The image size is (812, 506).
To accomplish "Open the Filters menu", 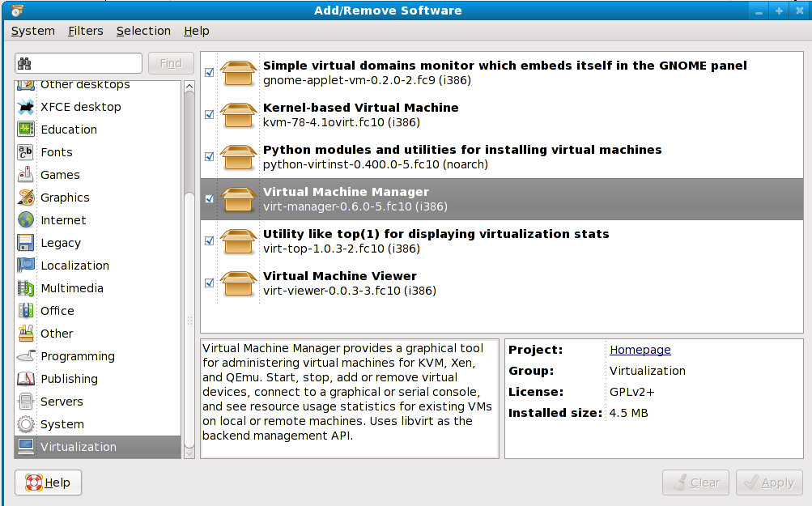I will [86, 31].
